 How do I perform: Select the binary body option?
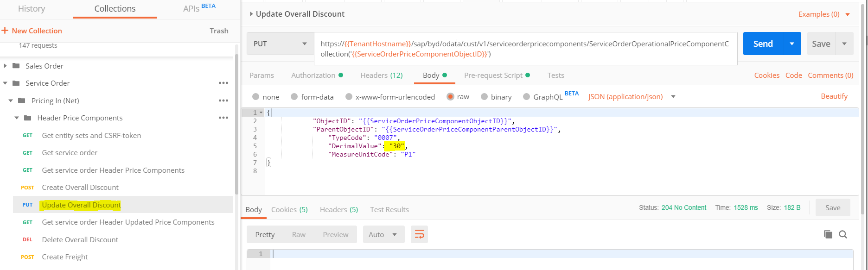click(484, 97)
